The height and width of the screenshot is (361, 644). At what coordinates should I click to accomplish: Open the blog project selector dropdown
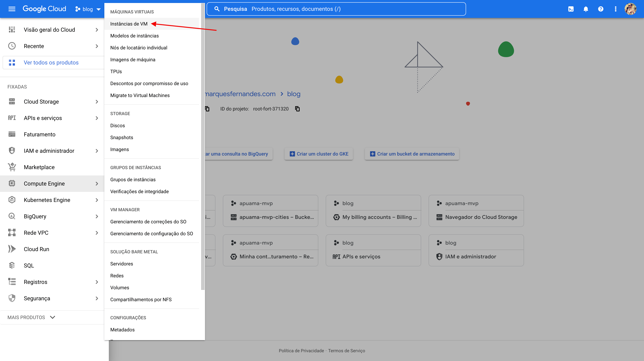[88, 9]
